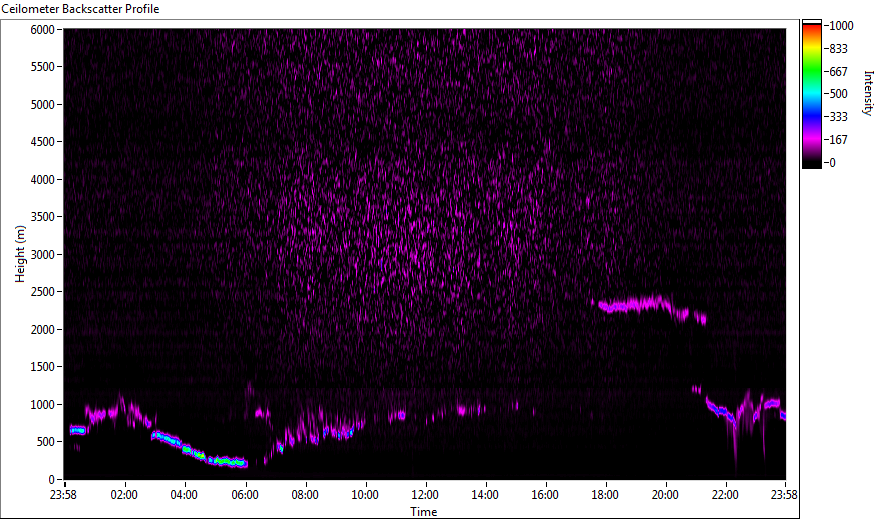This screenshot has width=878, height=519.
Task: Click the 16:00 time axis label
Action: (x=545, y=495)
